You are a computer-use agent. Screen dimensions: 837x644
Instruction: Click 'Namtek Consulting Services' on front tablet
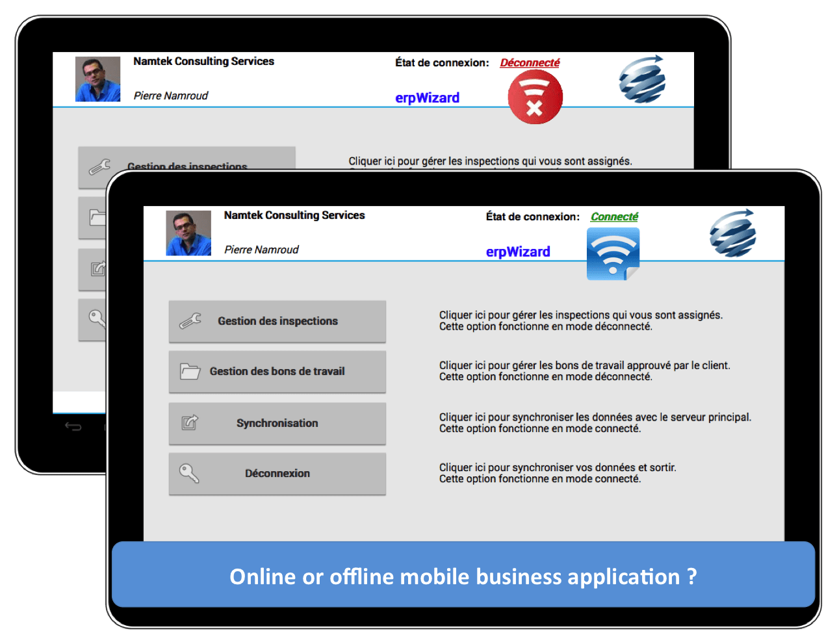(294, 215)
